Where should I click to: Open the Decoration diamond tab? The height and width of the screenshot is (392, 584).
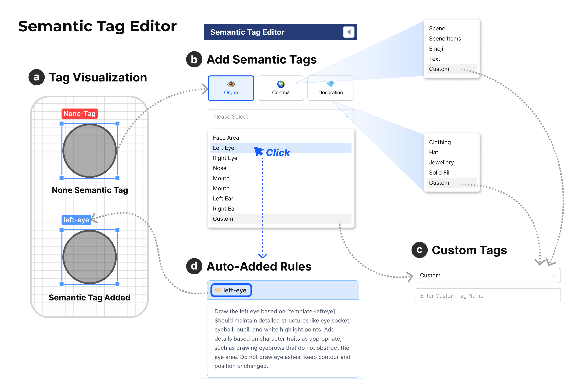coord(330,88)
